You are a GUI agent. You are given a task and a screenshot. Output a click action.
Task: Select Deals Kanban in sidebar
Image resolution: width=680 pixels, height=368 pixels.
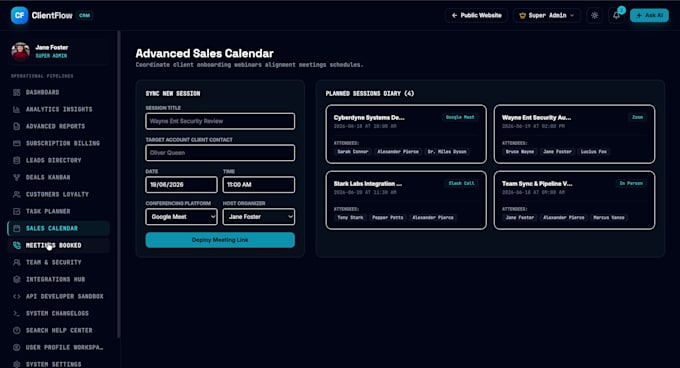tap(58, 177)
